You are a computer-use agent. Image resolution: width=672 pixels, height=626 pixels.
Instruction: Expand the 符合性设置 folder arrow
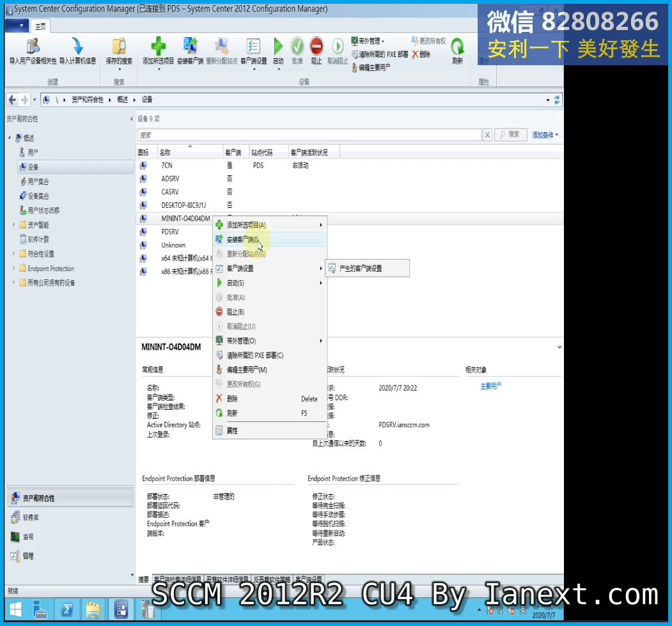pos(13,254)
